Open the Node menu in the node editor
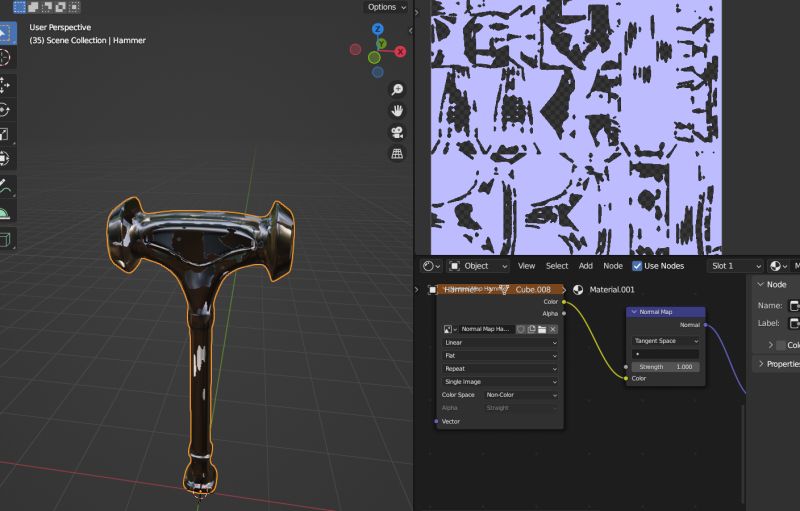 [613, 266]
